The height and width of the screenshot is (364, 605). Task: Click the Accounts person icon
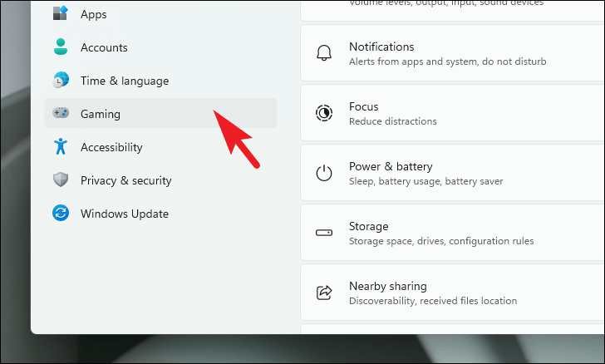point(61,47)
